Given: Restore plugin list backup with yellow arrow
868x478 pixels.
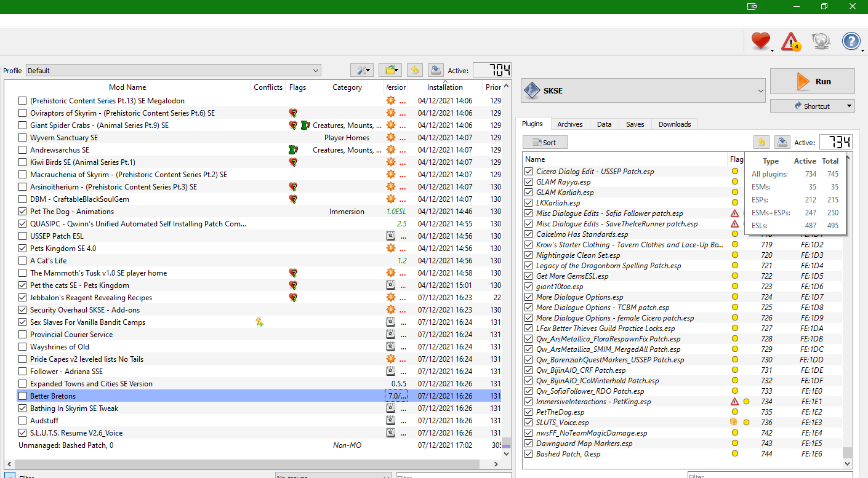Looking at the screenshot, I should 762,142.
